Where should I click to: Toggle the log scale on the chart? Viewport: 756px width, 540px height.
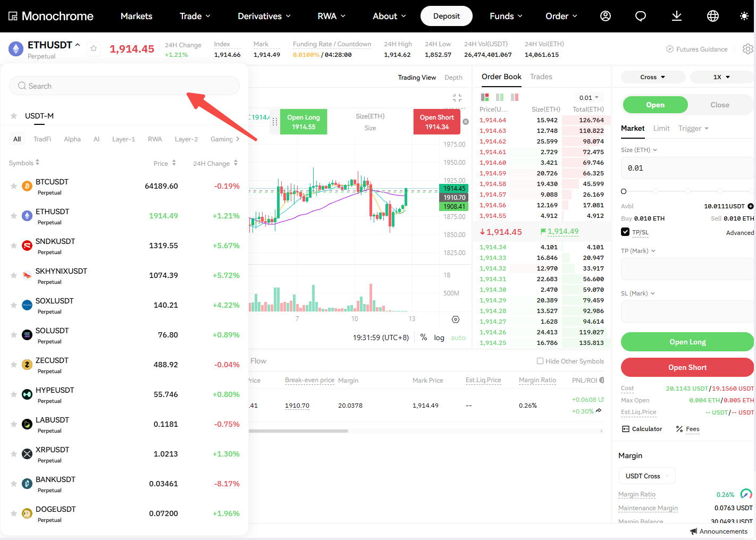tap(439, 338)
